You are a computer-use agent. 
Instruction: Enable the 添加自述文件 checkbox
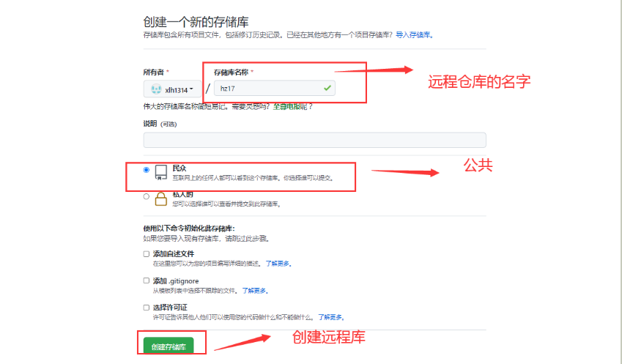point(147,253)
